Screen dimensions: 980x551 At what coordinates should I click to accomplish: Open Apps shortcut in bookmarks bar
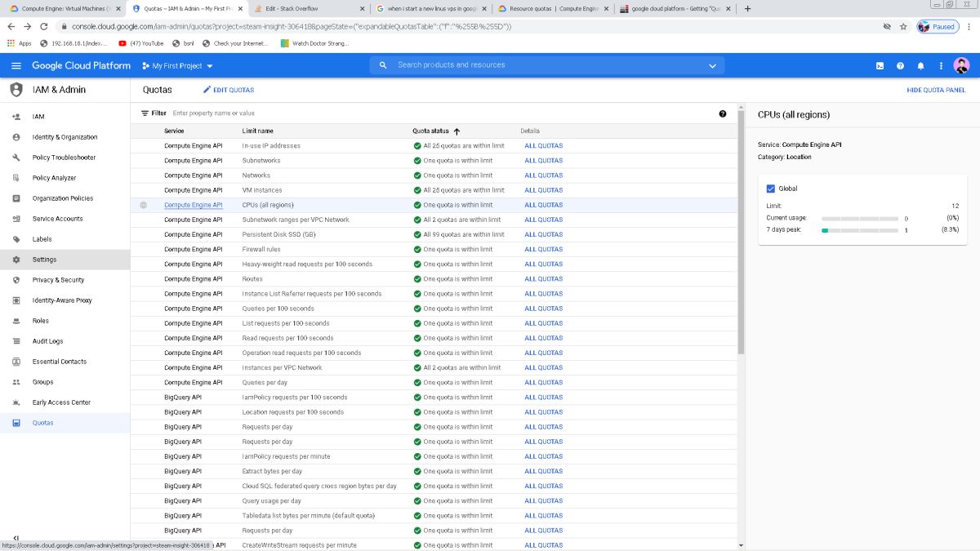pyautogui.click(x=19, y=43)
